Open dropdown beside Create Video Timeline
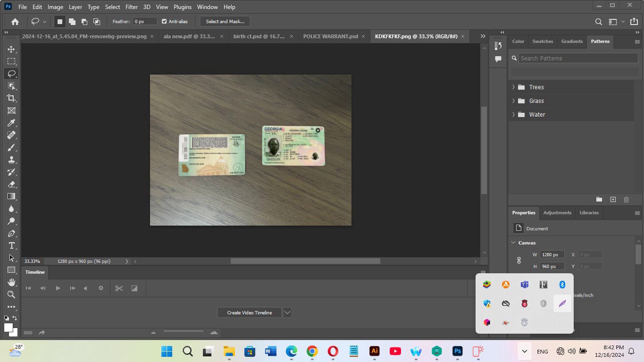The width and height of the screenshot is (644, 362). tap(287, 312)
